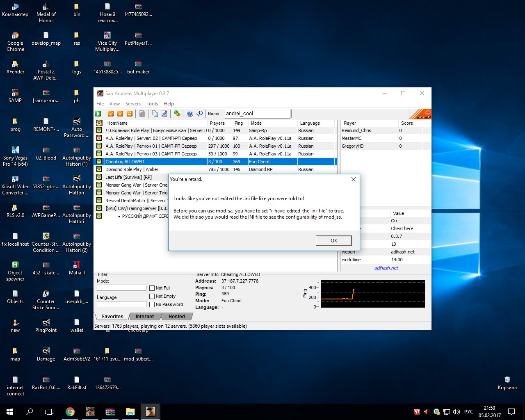Select the Google Chrome desktop icon

15,42
